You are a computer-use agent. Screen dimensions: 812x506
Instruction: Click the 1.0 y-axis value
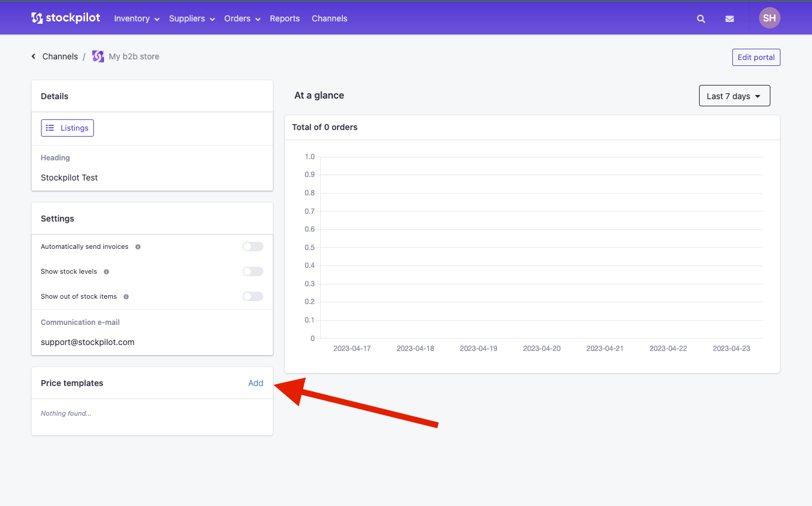[310, 157]
